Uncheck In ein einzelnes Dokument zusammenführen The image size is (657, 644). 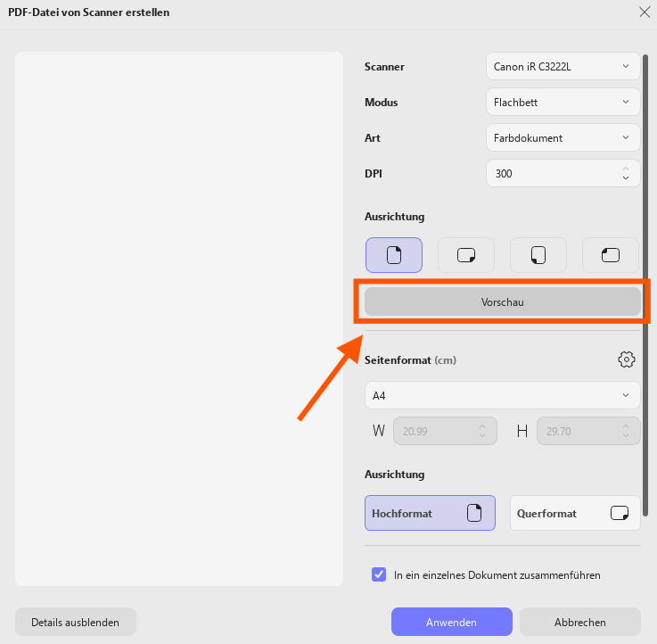coord(379,574)
